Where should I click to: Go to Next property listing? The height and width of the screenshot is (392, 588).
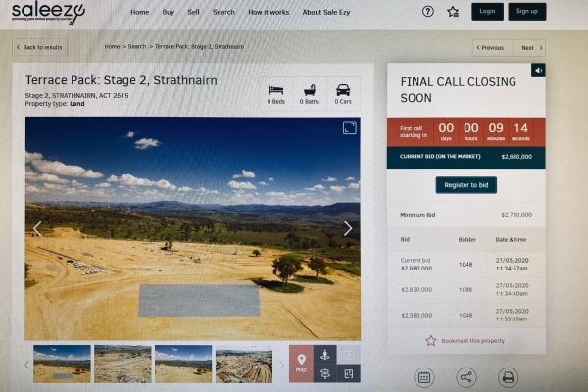click(x=529, y=48)
